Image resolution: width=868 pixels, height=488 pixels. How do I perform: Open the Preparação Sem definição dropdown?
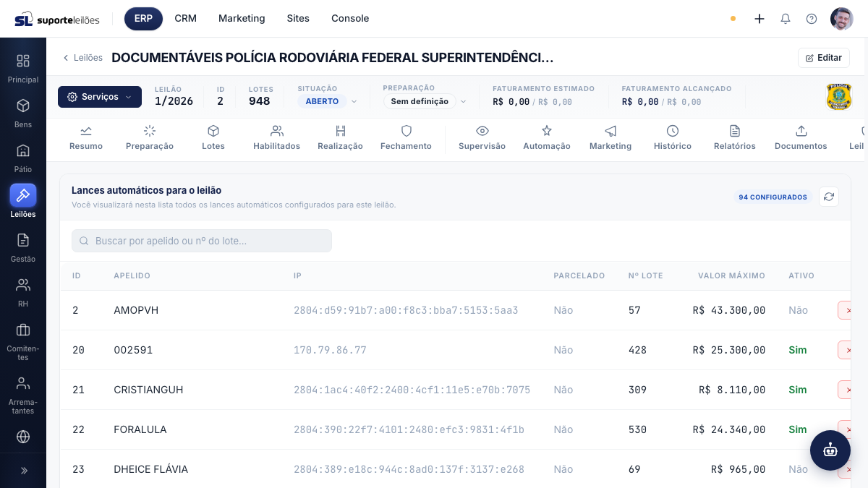(x=425, y=101)
